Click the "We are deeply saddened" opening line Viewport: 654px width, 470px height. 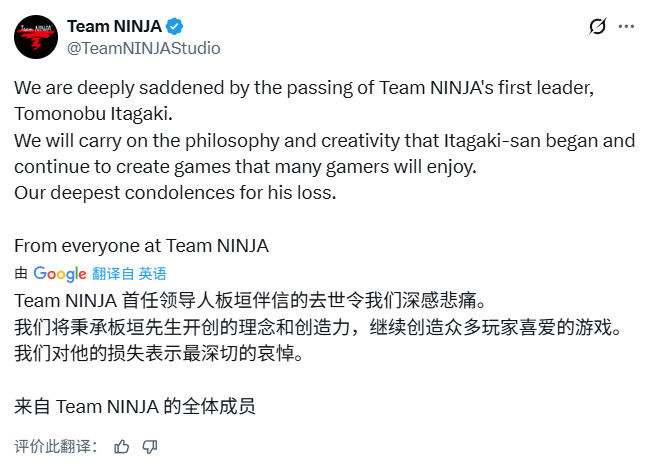point(304,88)
